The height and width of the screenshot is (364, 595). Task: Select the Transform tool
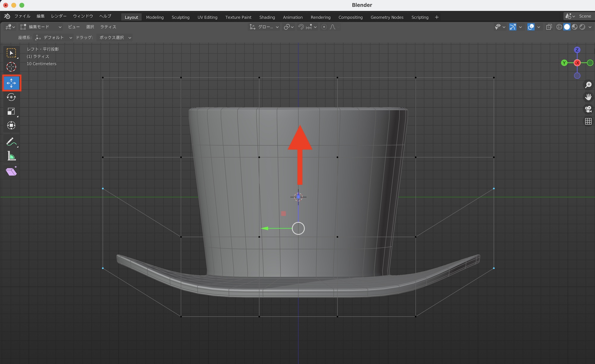[x=11, y=125]
